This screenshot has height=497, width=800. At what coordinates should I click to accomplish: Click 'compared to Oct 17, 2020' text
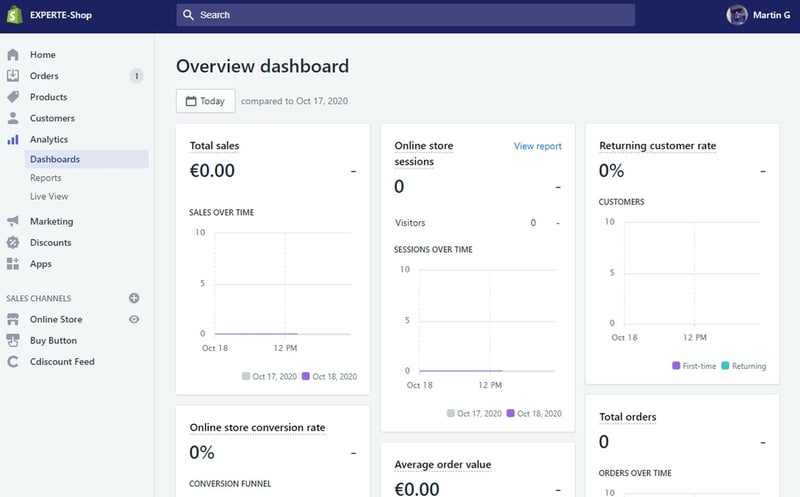pos(294,101)
